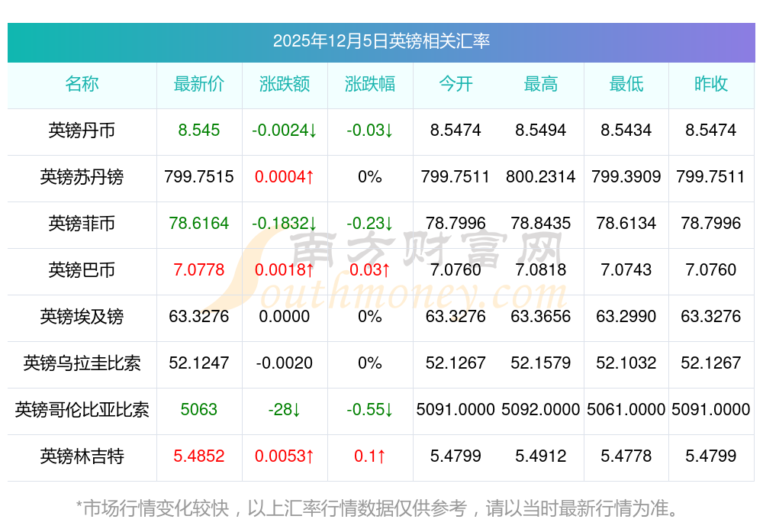
Task: Select the 800.2314 highest price cell
Action: pyautogui.click(x=541, y=177)
